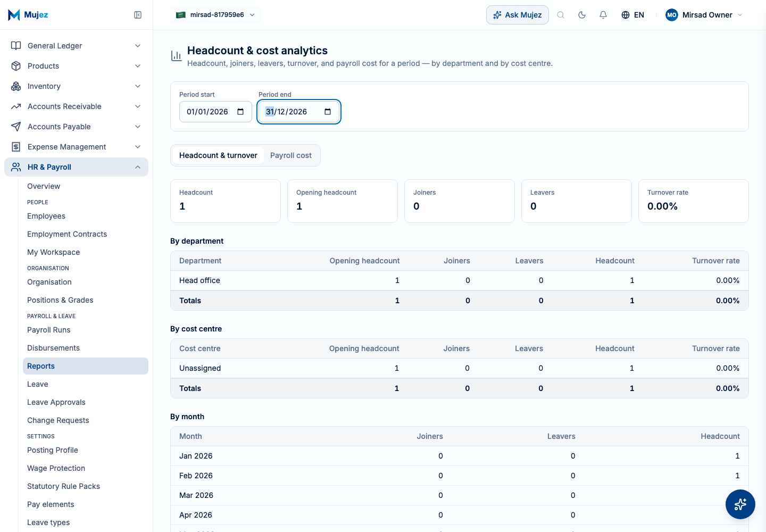Click the General Ledger book icon
766x532 pixels.
coord(16,46)
